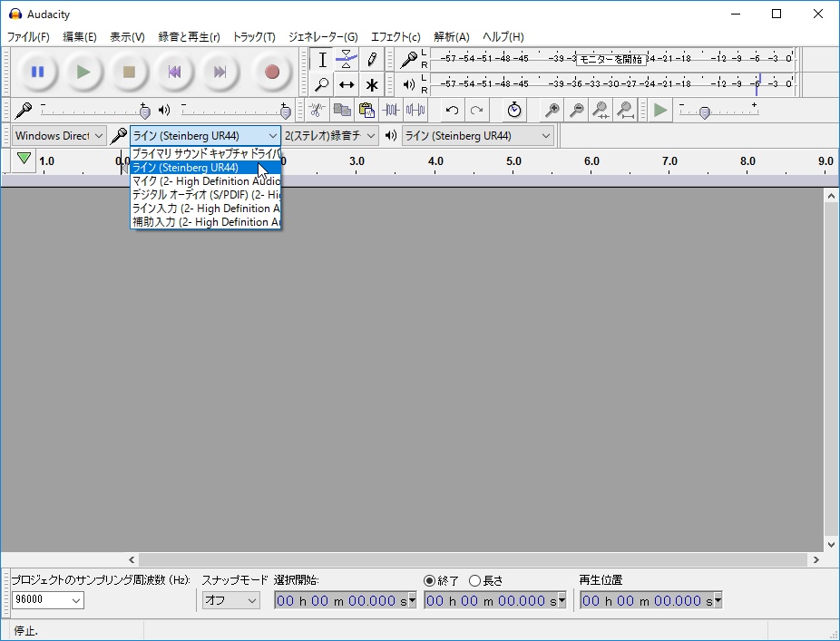
Task: Open the エフェクト(c) menu
Action: click(x=396, y=37)
